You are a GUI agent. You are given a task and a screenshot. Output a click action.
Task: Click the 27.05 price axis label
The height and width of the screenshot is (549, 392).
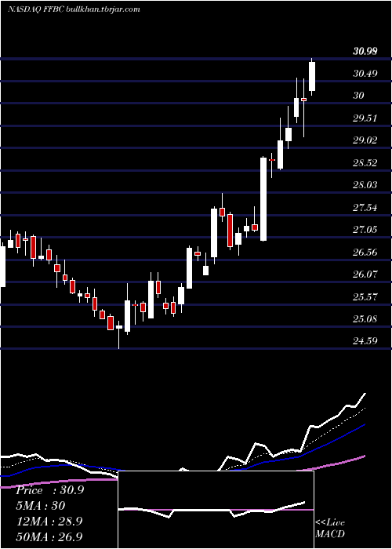tap(365, 230)
